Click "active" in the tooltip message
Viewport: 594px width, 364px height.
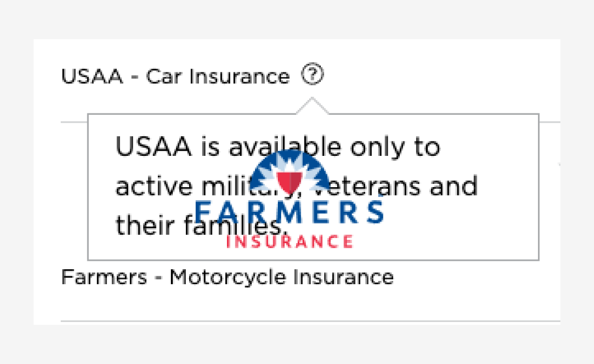pyautogui.click(x=154, y=187)
